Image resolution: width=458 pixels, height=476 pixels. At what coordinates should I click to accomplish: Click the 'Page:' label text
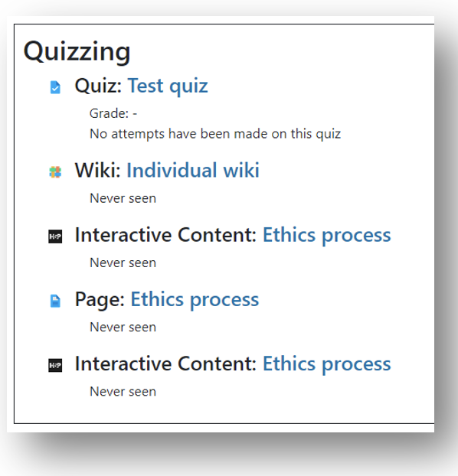(x=100, y=300)
